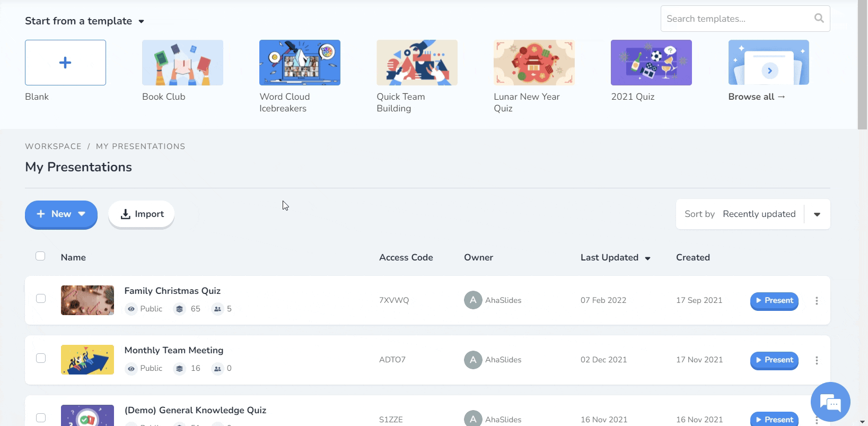Tick the Monthly Team Meeting checkbox

tap(40, 358)
